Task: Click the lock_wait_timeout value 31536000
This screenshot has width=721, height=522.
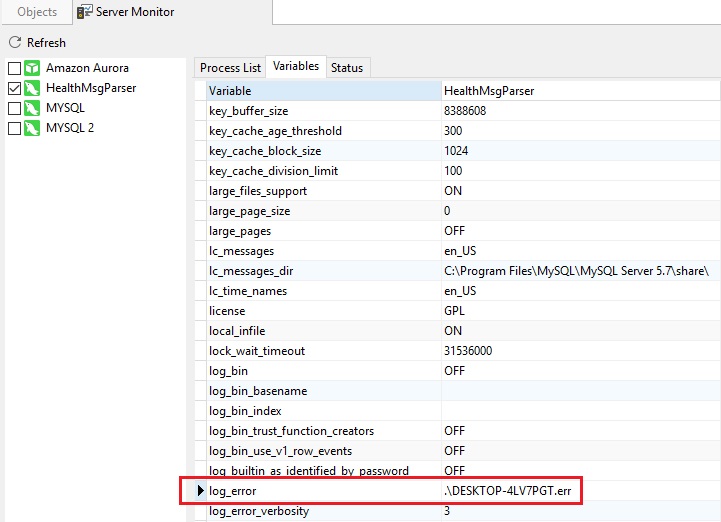Action: click(468, 351)
